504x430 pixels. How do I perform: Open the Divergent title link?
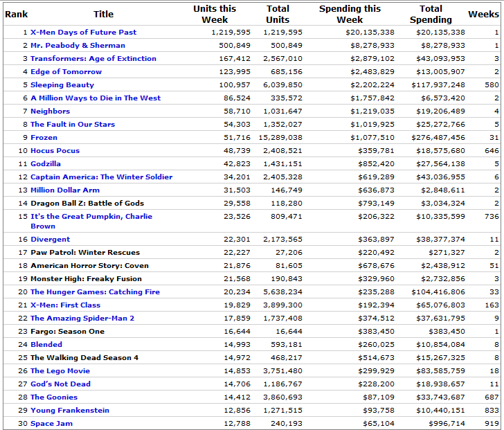pos(50,240)
